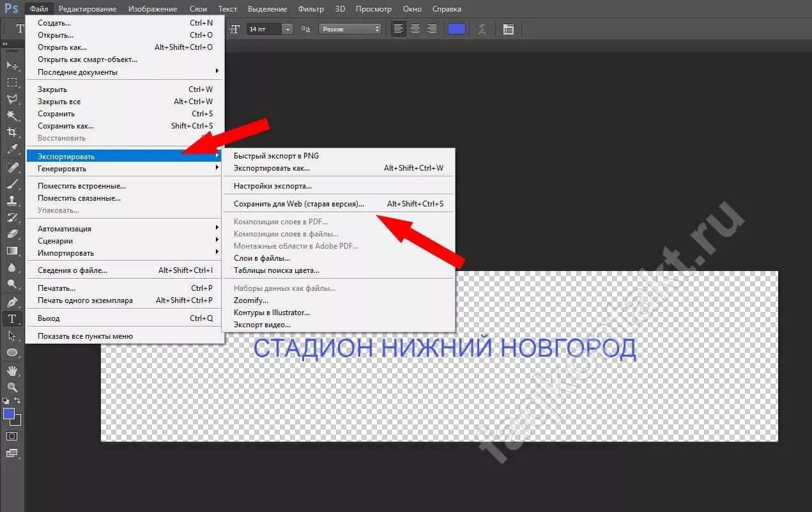
Task: Expand the Сценарии submenu
Action: [125, 241]
